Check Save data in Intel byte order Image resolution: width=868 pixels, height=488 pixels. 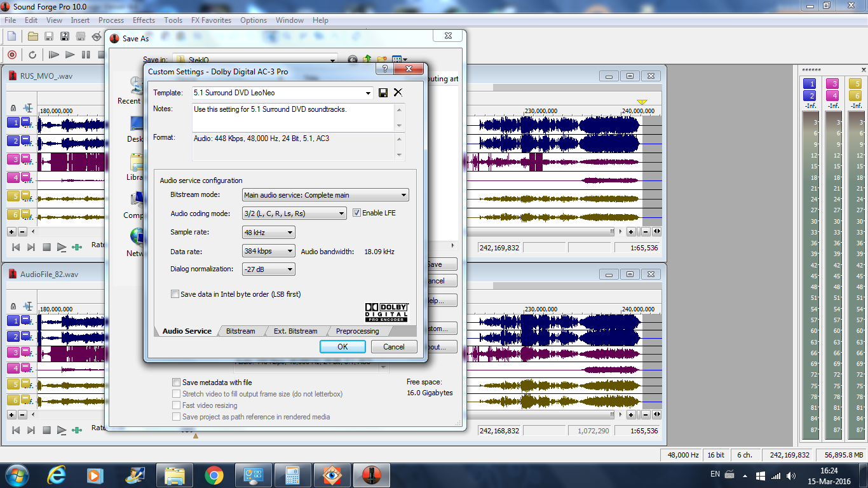[175, 294]
